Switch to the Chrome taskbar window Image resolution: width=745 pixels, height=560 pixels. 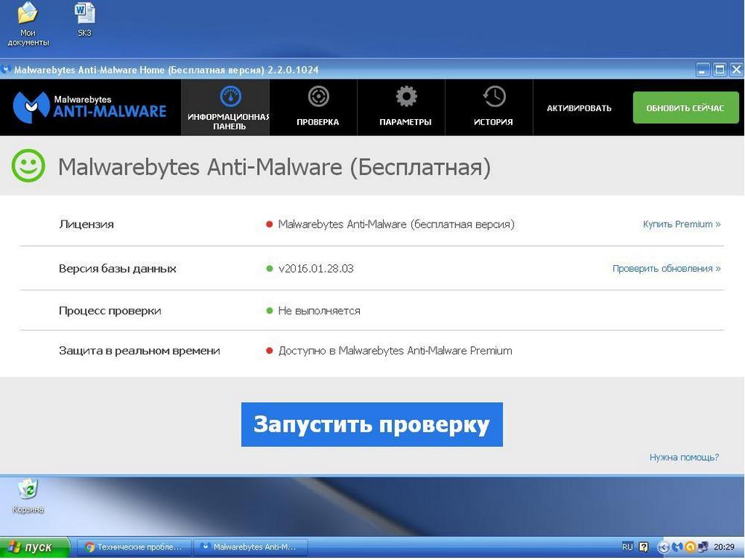pos(134,547)
